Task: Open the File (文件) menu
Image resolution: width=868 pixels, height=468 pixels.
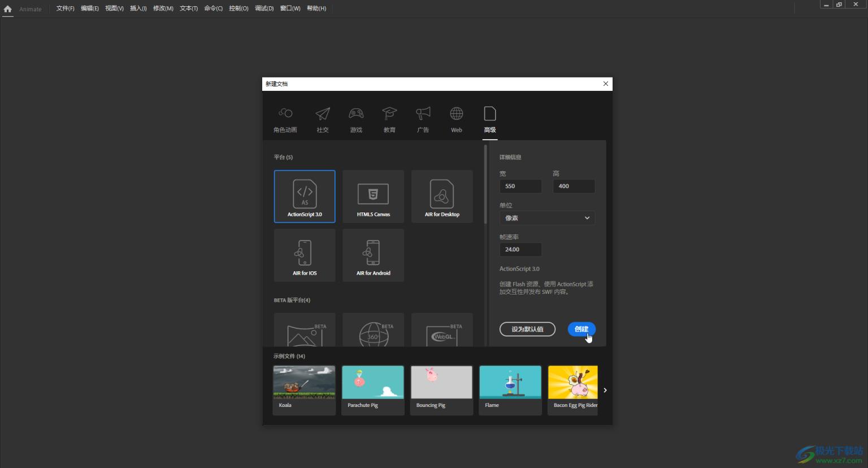Action: [66, 8]
